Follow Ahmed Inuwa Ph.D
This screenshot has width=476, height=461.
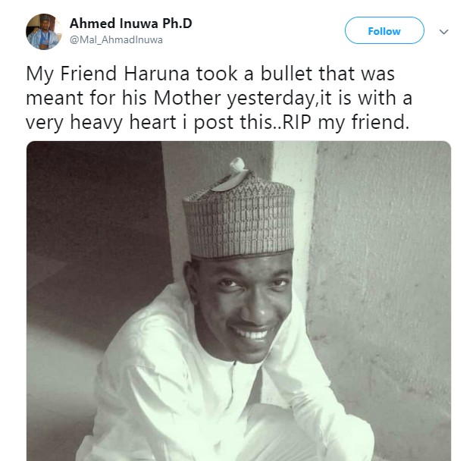click(x=384, y=31)
